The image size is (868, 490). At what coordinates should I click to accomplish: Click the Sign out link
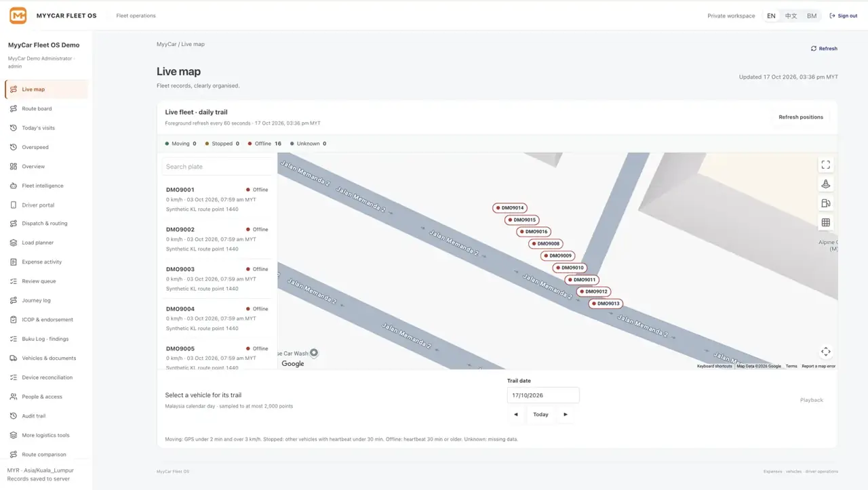844,16
